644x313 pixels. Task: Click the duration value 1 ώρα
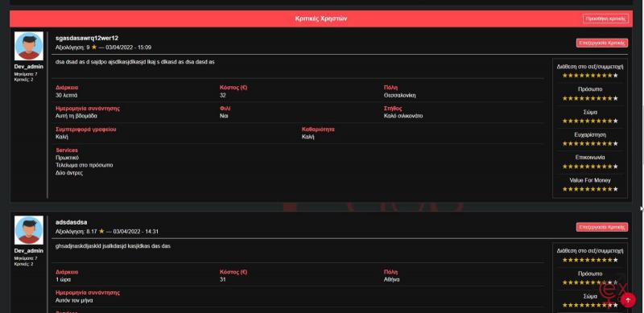[x=63, y=279]
